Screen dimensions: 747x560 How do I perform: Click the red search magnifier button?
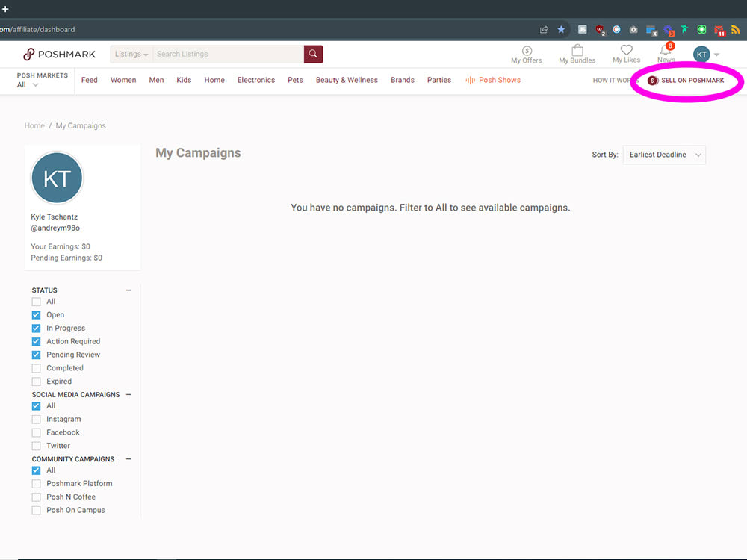313,54
